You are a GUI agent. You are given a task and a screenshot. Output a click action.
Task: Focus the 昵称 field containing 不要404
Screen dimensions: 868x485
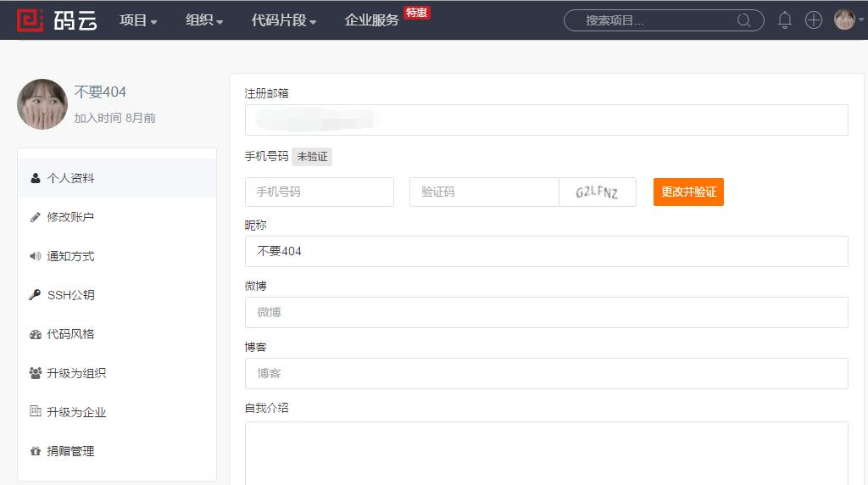pyautogui.click(x=547, y=251)
